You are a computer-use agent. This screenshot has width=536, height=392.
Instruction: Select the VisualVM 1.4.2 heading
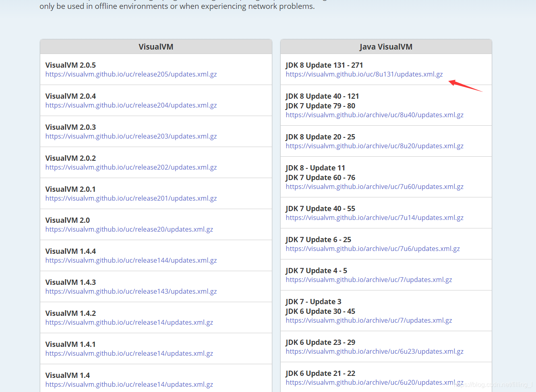(x=70, y=313)
